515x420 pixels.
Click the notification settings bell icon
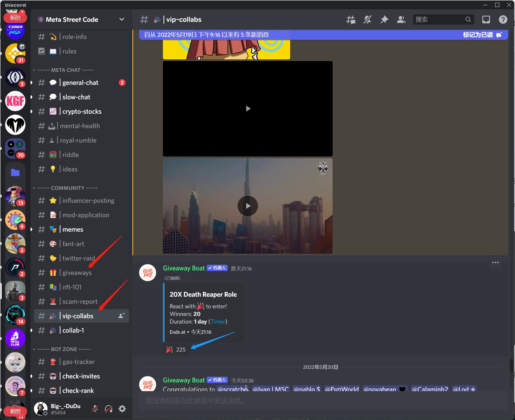click(368, 20)
